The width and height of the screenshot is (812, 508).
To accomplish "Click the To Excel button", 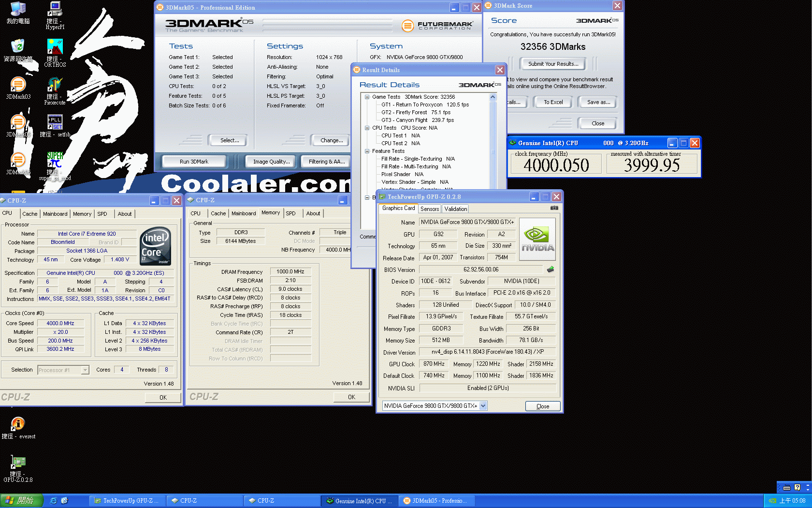I will point(553,102).
